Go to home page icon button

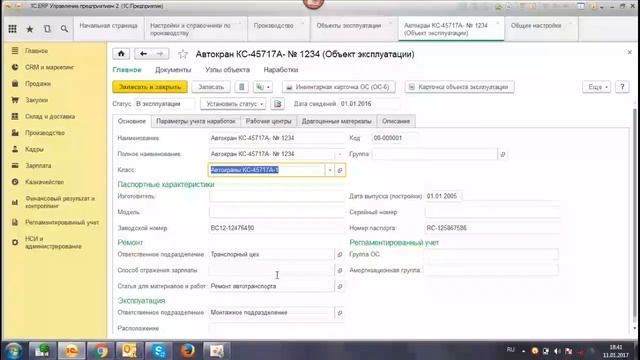tap(121, 54)
